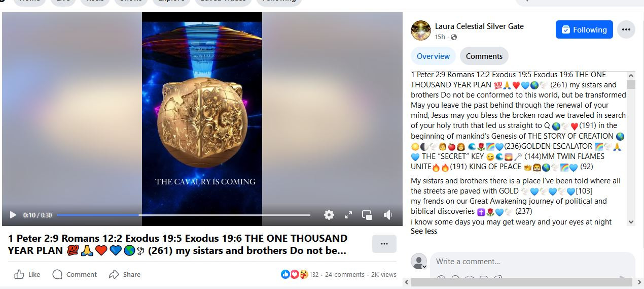Image resolution: width=644 pixels, height=289 pixels.
Task: Open Laura Celestial Silver Gate profile picture
Action: [x=421, y=30]
